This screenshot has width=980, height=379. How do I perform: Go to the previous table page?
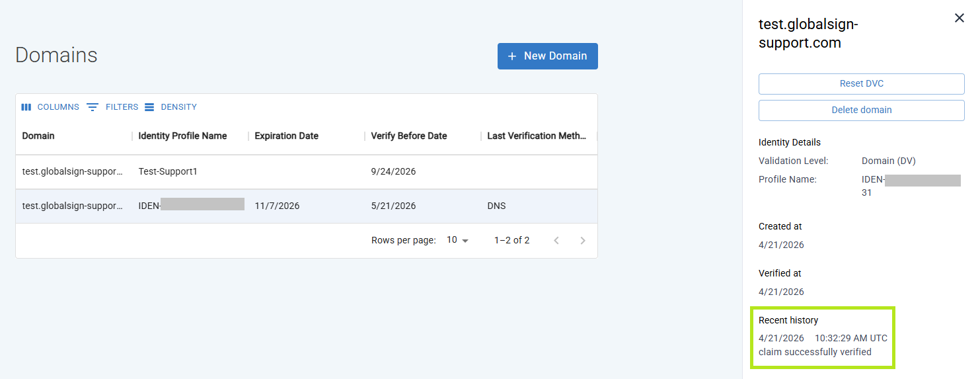[556, 241]
